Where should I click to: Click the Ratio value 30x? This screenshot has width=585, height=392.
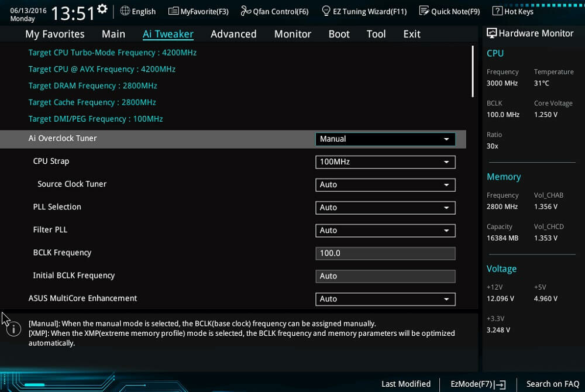[x=492, y=146]
